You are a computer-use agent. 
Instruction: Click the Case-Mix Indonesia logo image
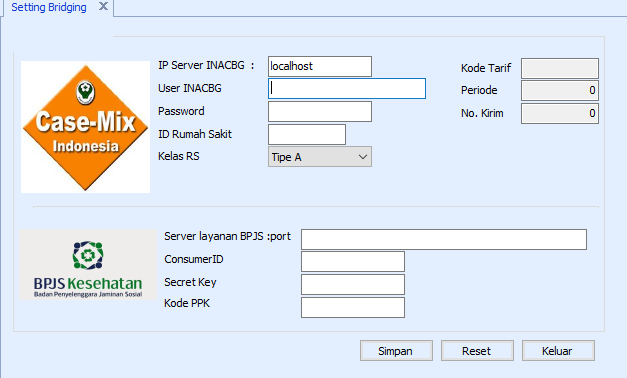[x=85, y=127]
